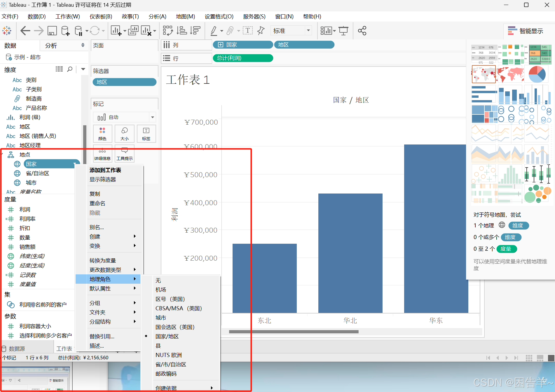Pick the treemap chart type in Show Me

[484, 114]
